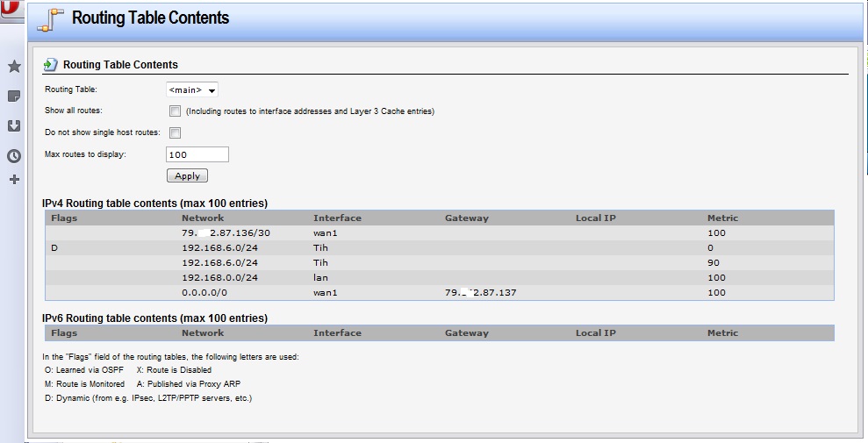Viewport: 868px width, 443px height.
Task: Enable the Show all routes checkbox
Action: point(175,111)
